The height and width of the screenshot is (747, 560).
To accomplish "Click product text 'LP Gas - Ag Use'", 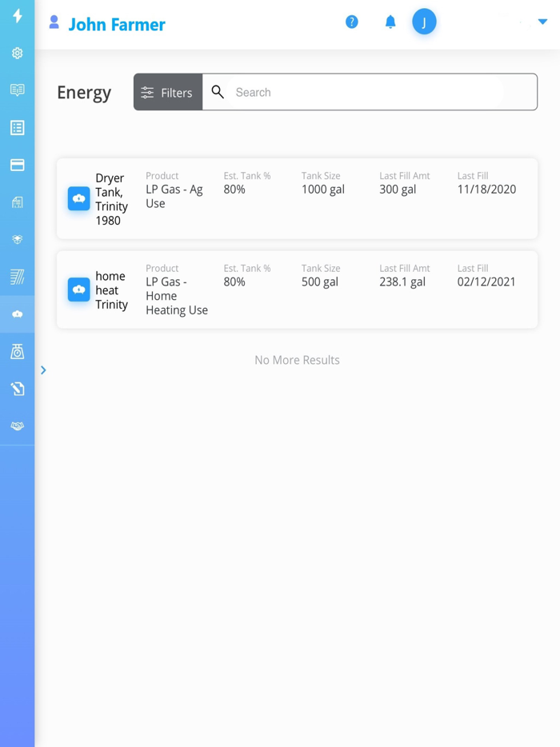I will [x=174, y=196].
